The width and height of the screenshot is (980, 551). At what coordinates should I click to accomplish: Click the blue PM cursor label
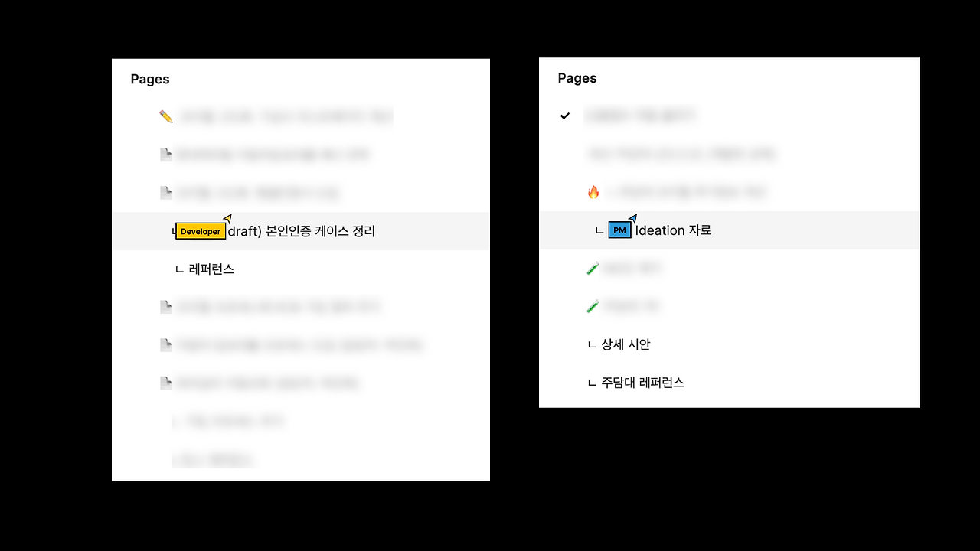coord(619,230)
